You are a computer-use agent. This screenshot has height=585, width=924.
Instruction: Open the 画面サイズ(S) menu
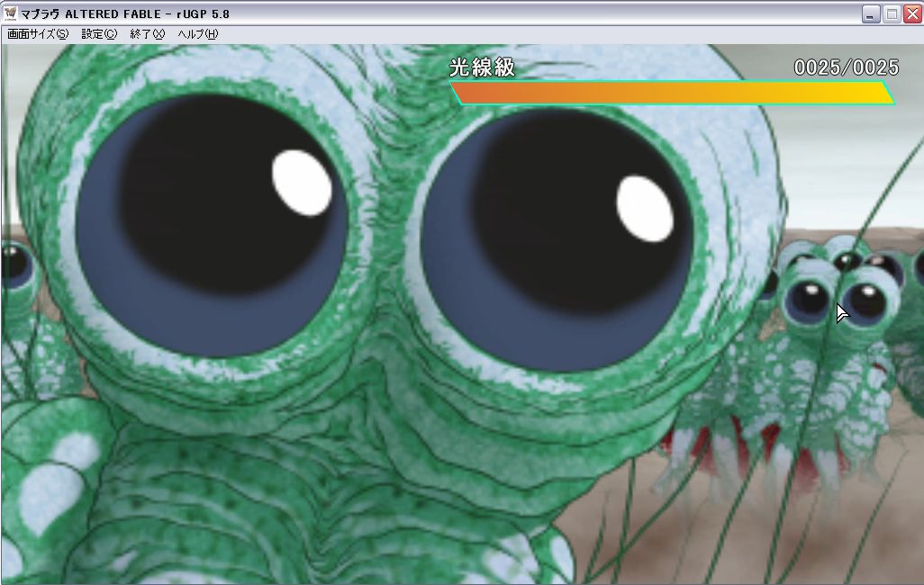tap(38, 34)
